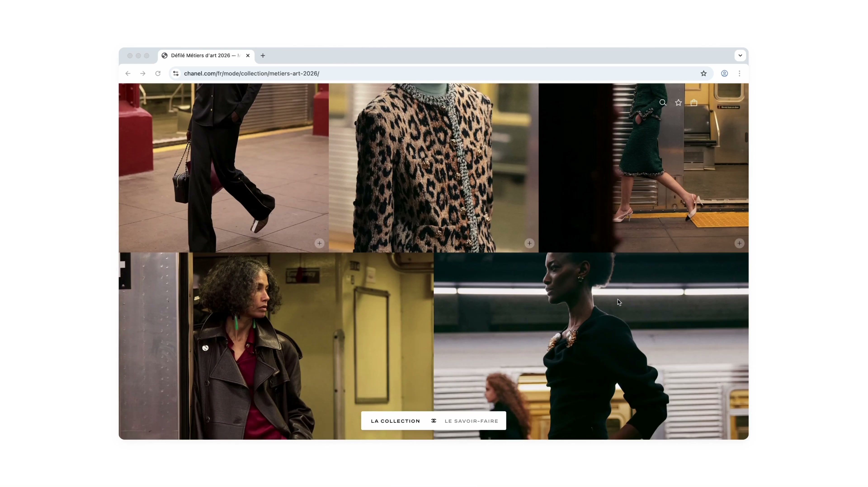Open the wishlist star icon on page

[x=678, y=103]
